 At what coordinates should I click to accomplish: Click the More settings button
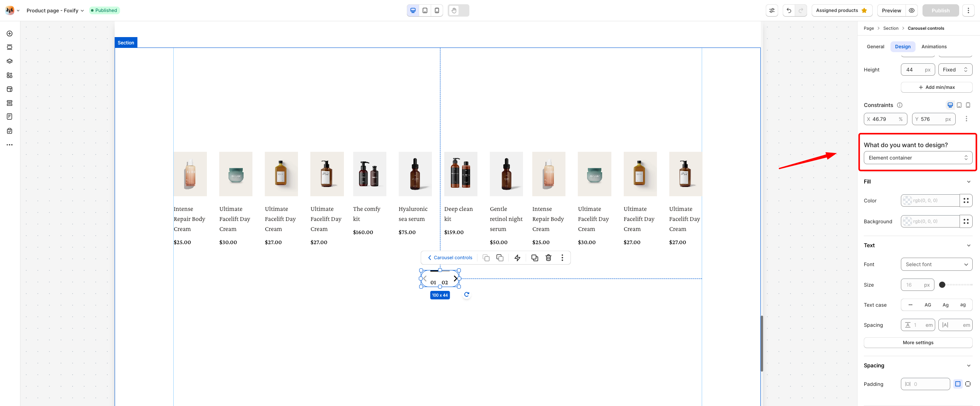click(918, 343)
